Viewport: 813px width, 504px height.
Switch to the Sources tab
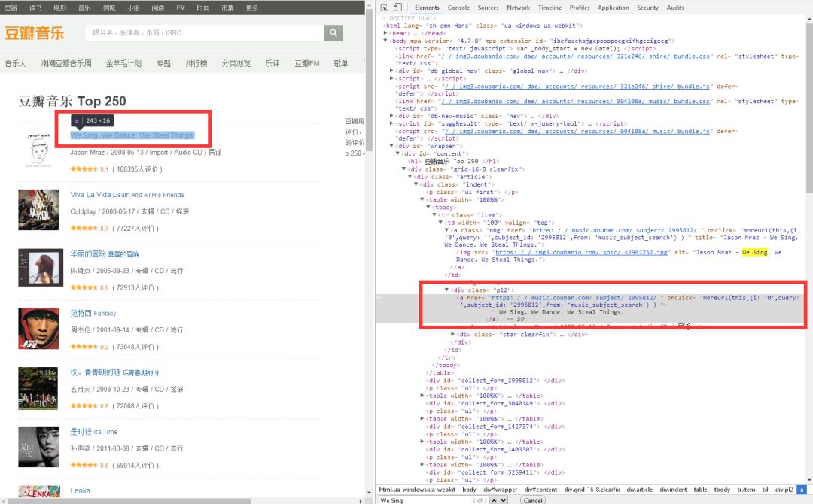488,8
